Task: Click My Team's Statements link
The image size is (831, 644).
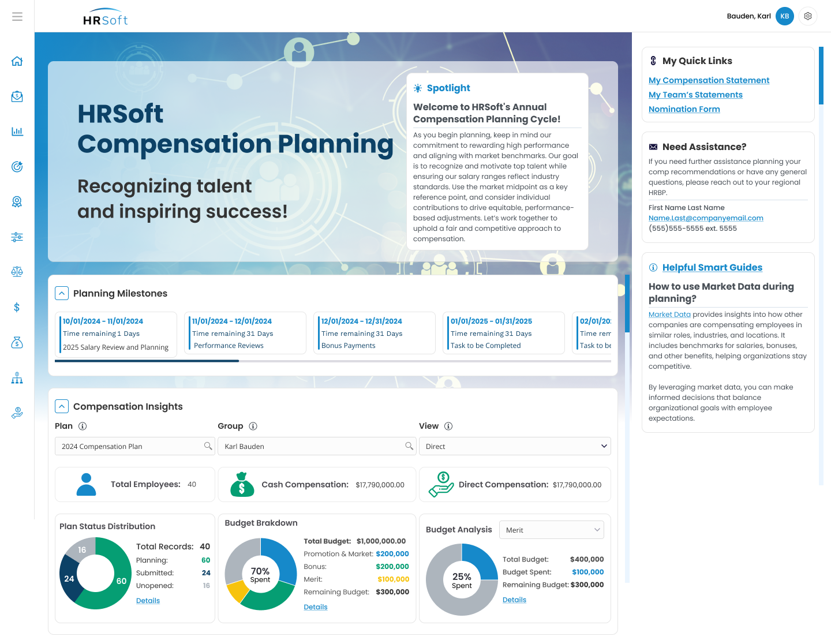Action: coord(695,95)
